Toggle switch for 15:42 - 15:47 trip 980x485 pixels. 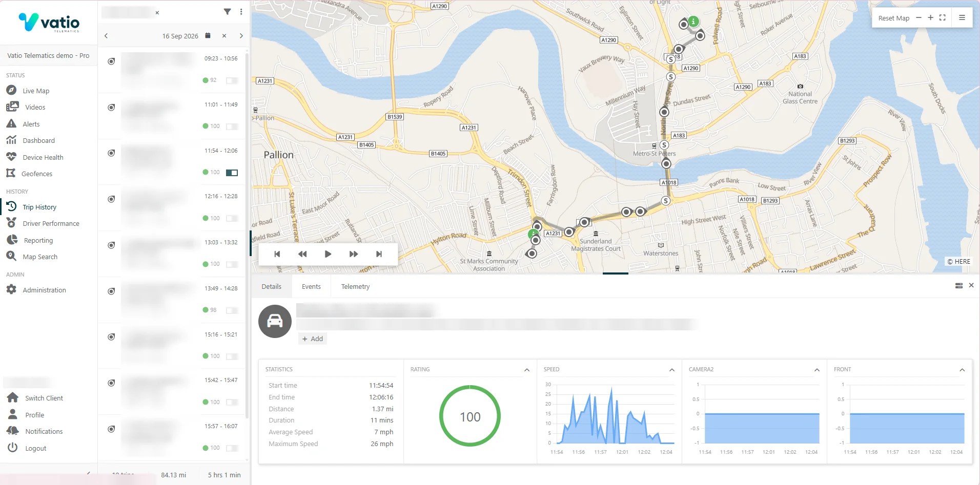point(232,403)
